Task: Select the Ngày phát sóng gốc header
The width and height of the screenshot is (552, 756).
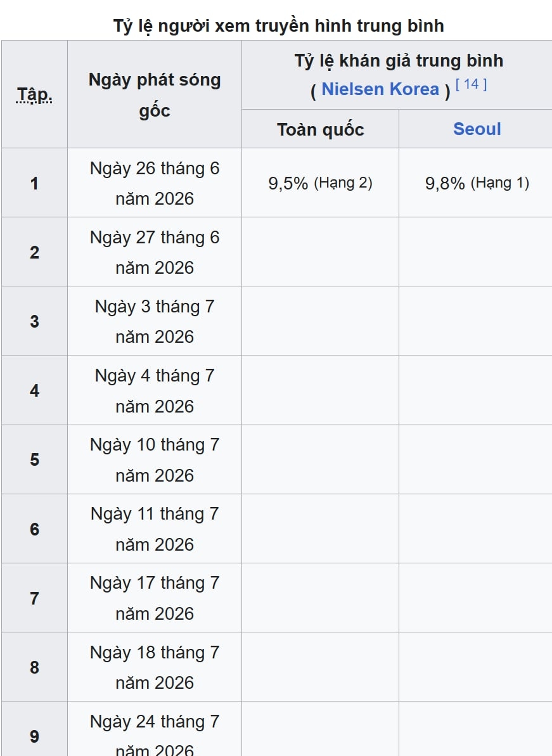Action: (x=154, y=94)
